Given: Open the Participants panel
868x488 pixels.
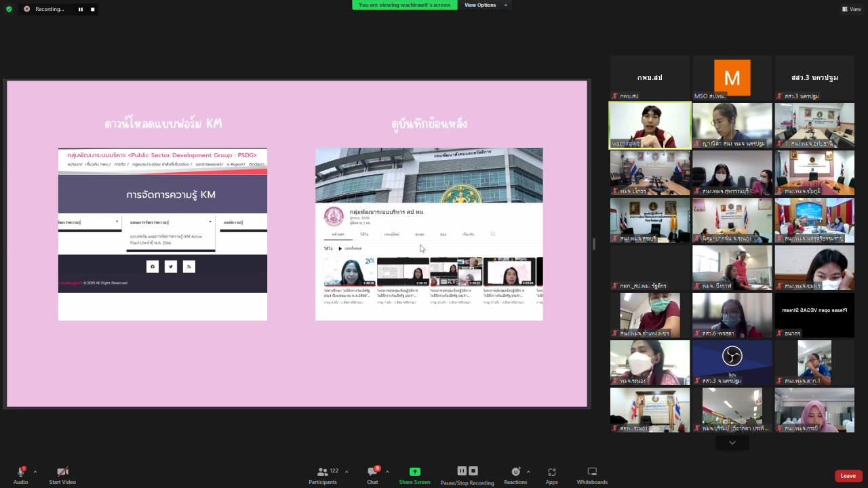Looking at the screenshot, I should coord(323,476).
